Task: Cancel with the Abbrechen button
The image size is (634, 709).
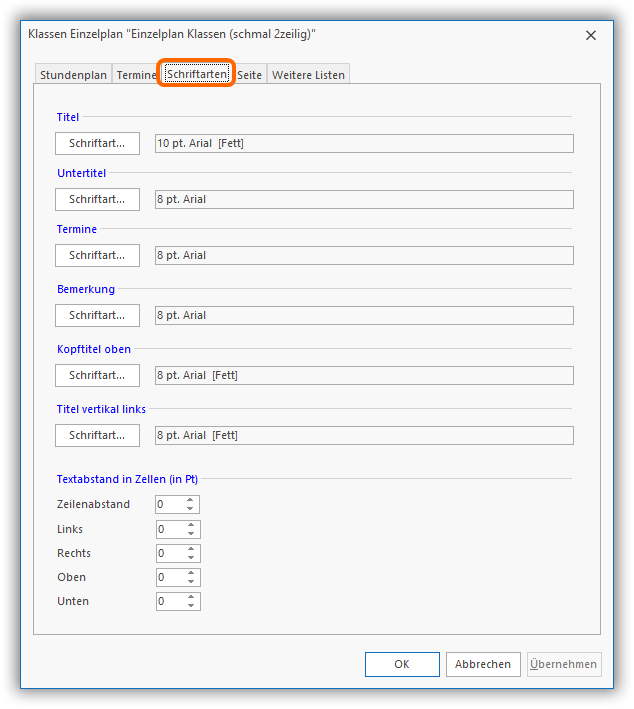Action: pos(483,664)
